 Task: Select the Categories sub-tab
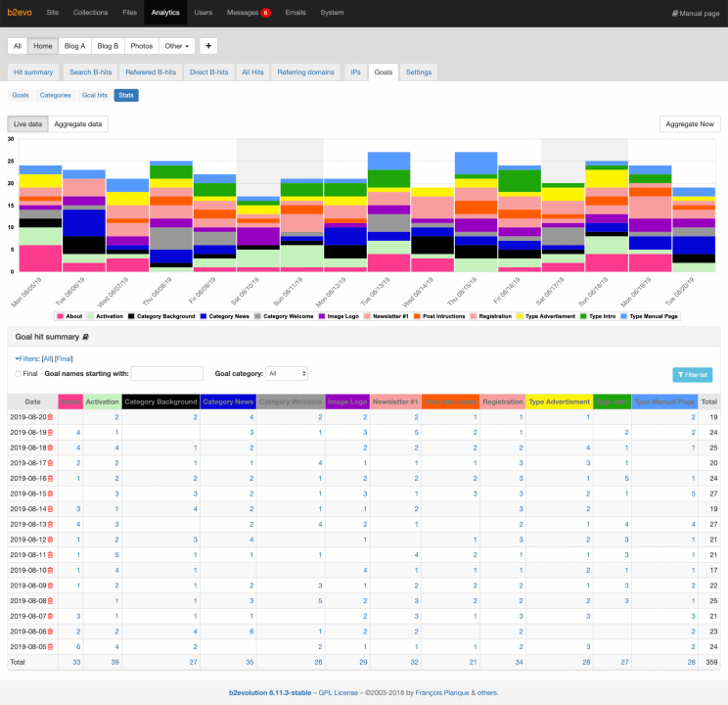[x=55, y=95]
